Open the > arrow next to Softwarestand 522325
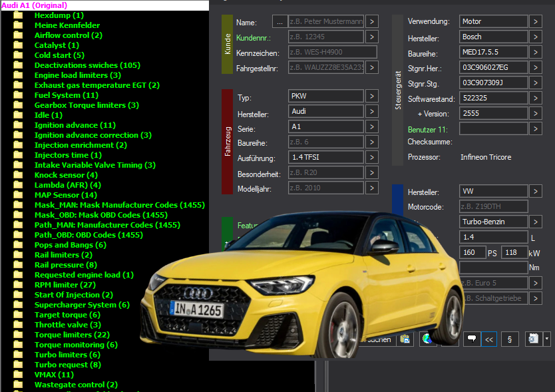The width and height of the screenshot is (555, 392). [536, 98]
